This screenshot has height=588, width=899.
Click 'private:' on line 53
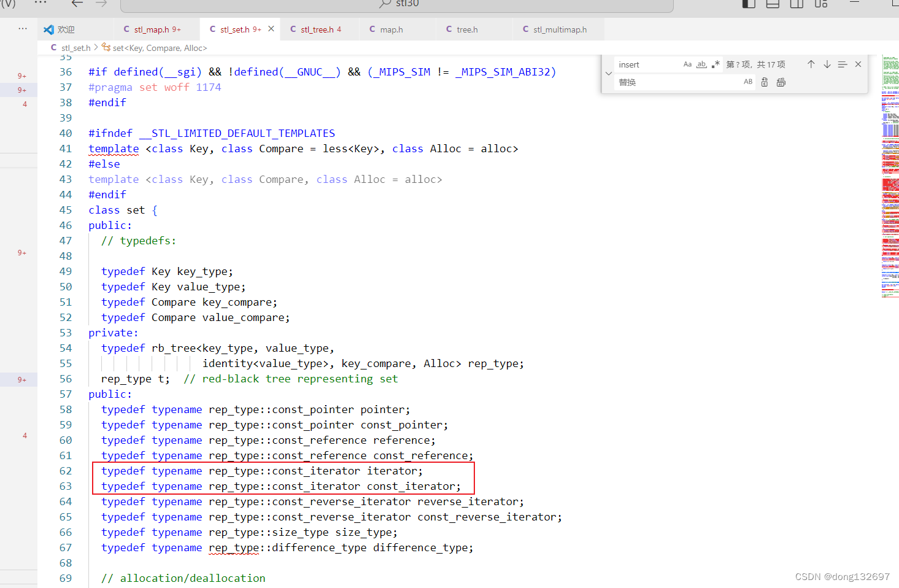click(x=114, y=333)
